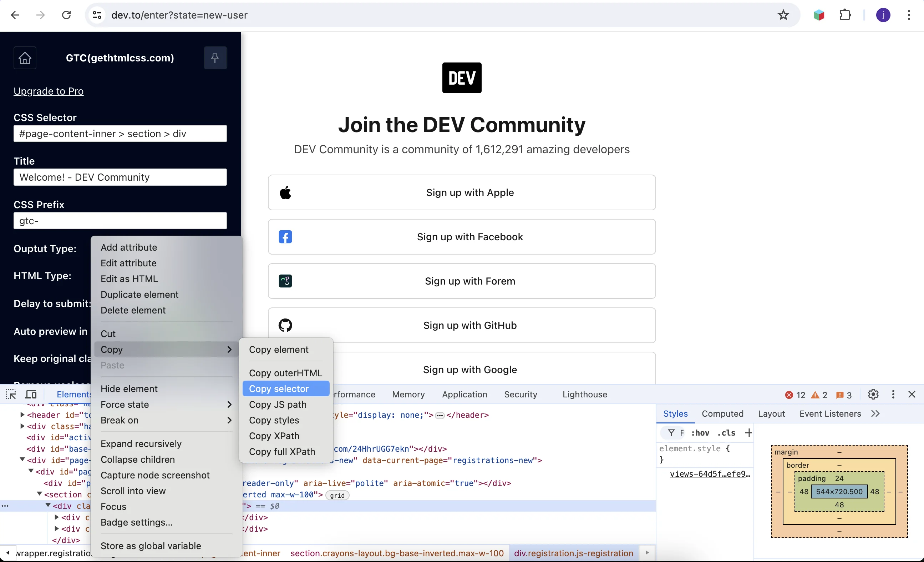Click the warnings count triangle badge

tap(819, 395)
